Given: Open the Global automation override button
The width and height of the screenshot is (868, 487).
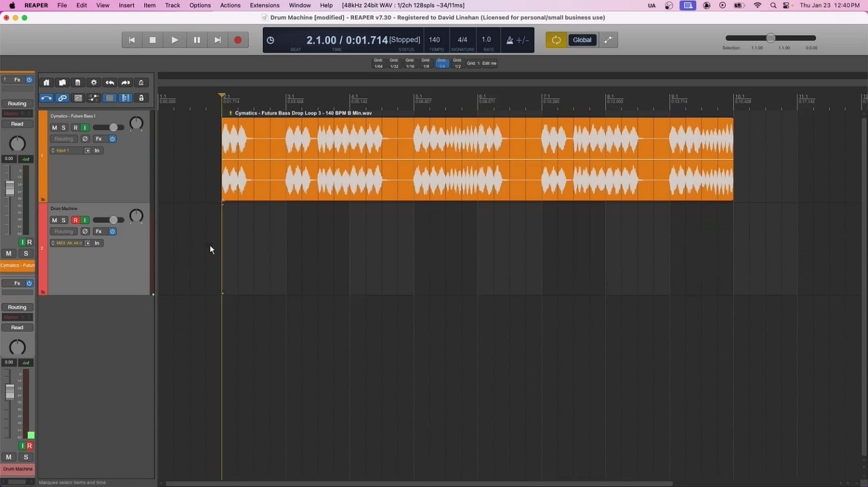Looking at the screenshot, I should [x=582, y=40].
